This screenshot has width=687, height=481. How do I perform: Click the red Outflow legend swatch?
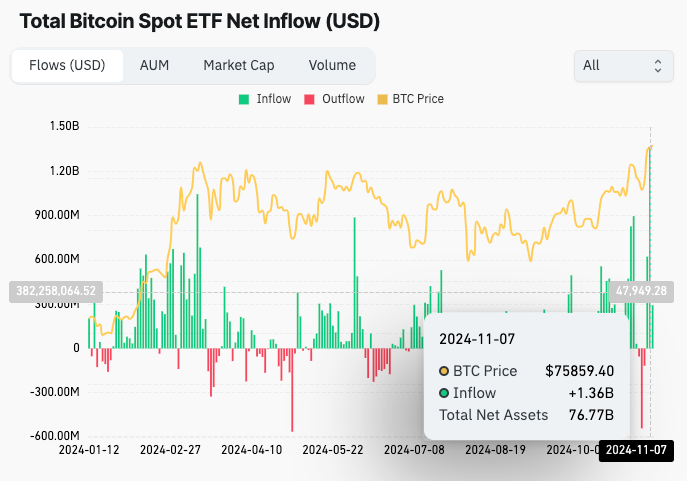(x=309, y=99)
